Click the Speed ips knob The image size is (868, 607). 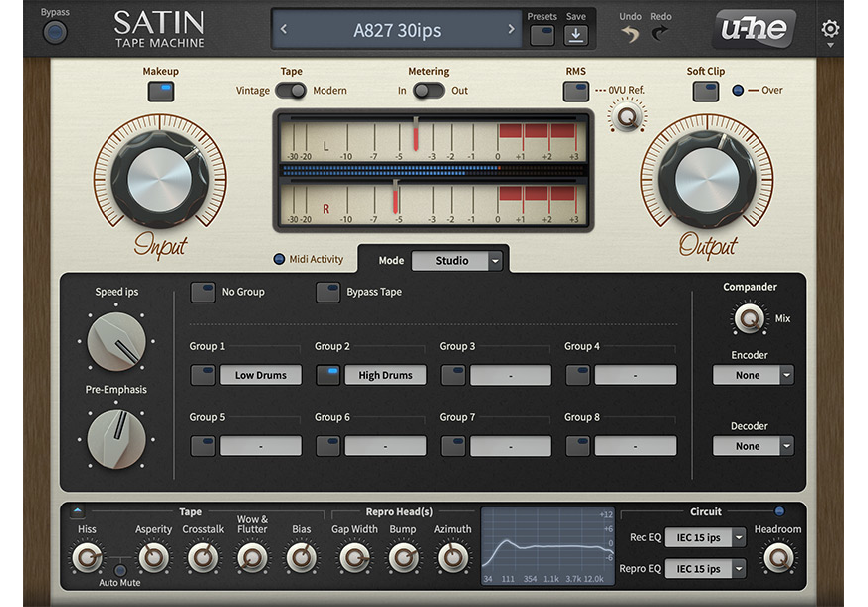coord(116,342)
